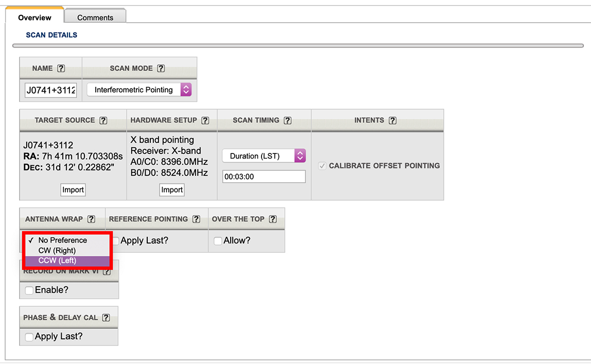The height and width of the screenshot is (364, 591).
Task: Open PHASE & DELAY CAL help
Action: 106,318
